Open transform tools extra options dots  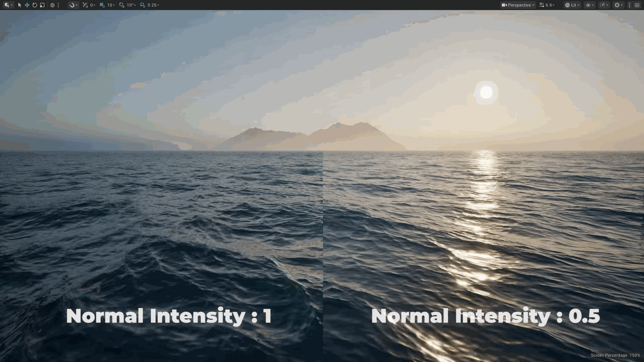click(58, 5)
